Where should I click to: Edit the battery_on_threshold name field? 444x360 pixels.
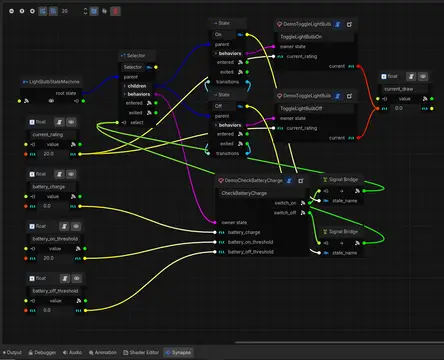55,239
